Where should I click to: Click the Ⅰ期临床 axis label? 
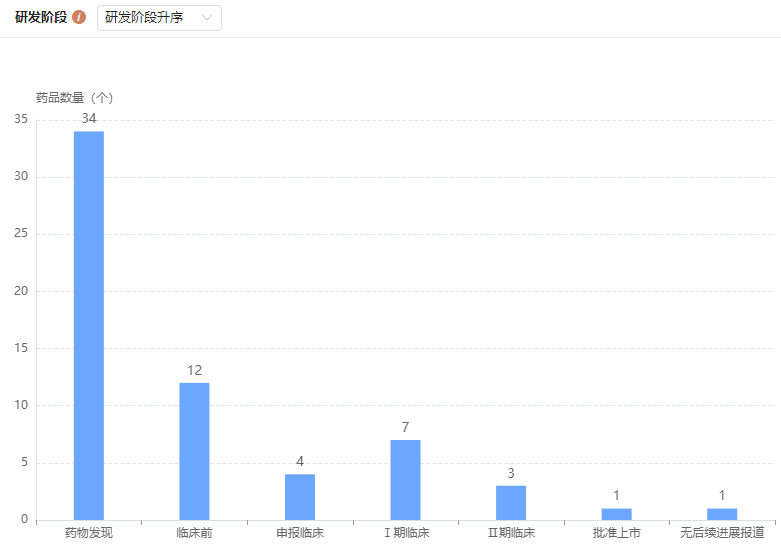point(406,533)
